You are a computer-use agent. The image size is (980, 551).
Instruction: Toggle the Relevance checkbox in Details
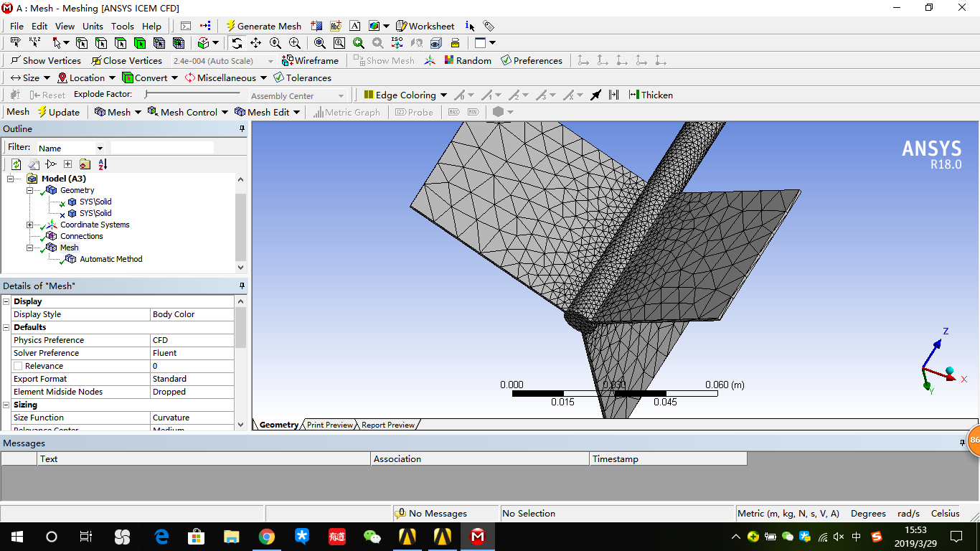pyautogui.click(x=18, y=366)
